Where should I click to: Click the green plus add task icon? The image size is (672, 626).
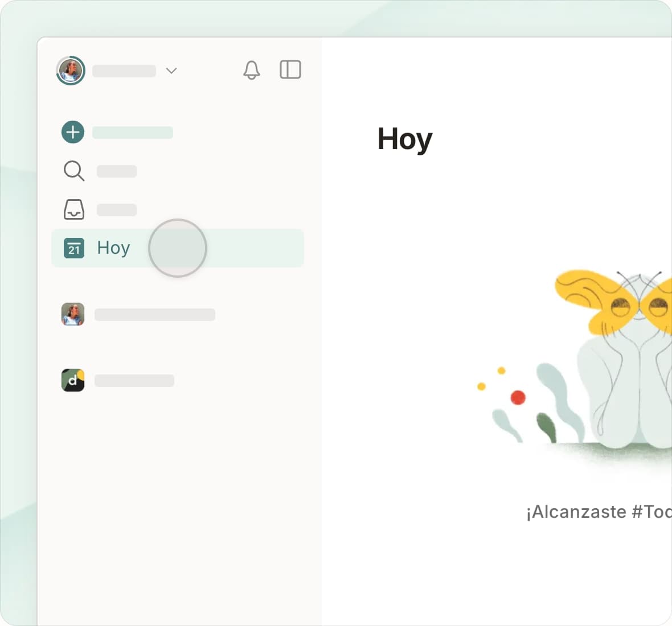(73, 132)
